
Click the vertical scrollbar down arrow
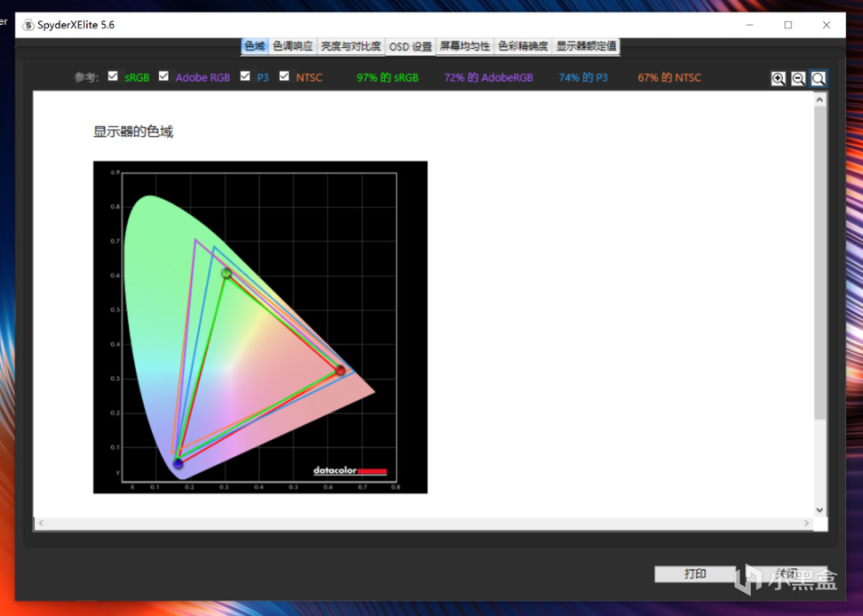click(819, 509)
